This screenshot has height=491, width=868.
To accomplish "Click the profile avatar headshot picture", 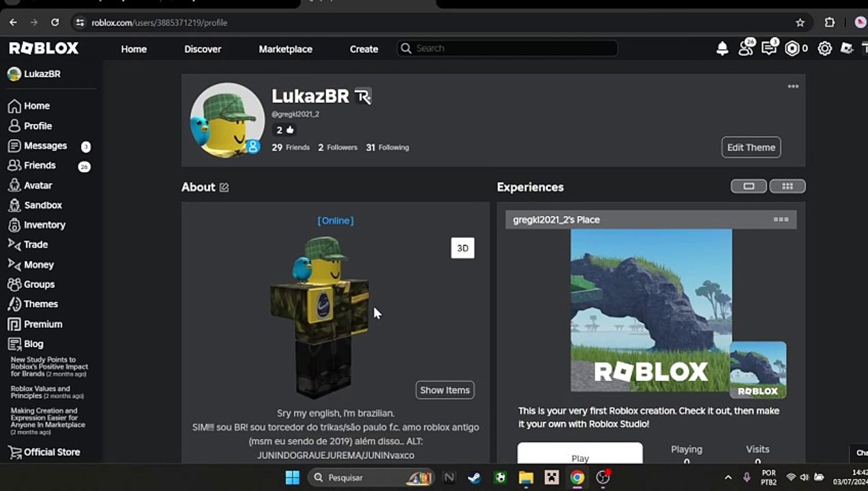I will [227, 120].
